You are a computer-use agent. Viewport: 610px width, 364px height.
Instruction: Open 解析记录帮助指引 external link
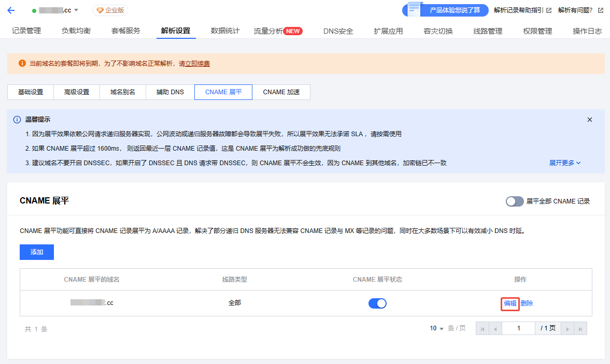pos(522,10)
